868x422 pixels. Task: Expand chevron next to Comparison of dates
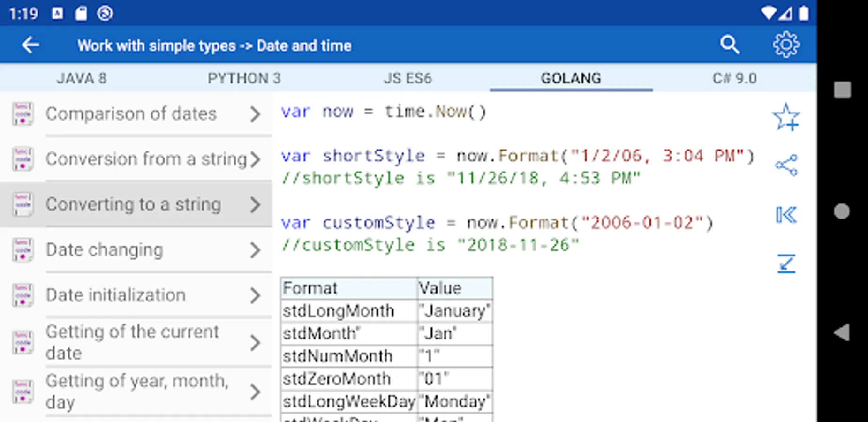[x=255, y=114]
